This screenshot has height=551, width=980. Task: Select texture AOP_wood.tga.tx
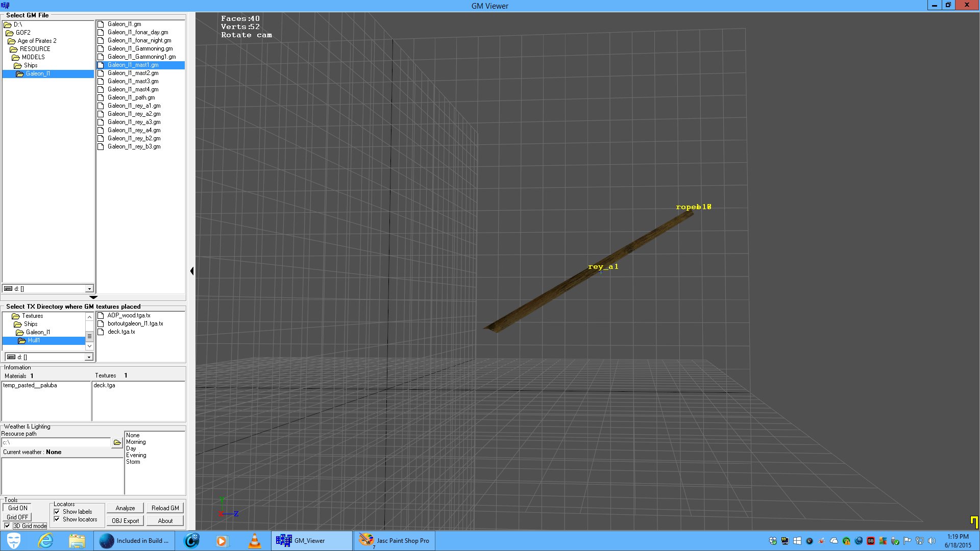pos(129,315)
